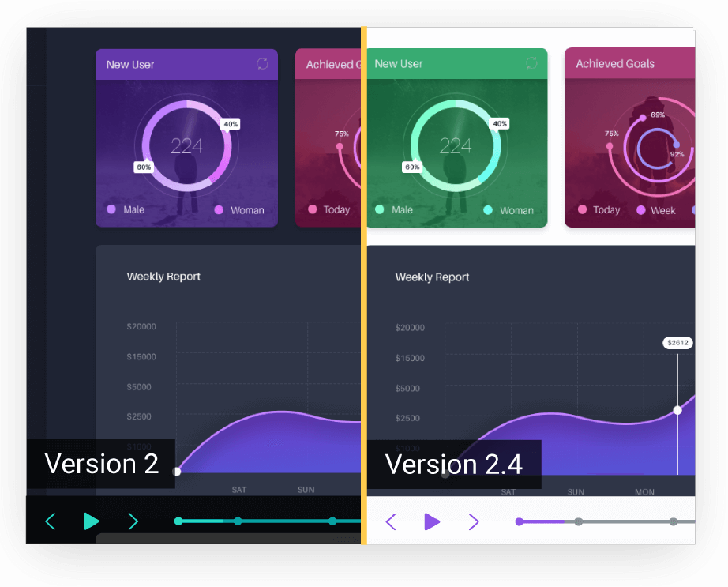Click 92% label in Achieved Goals chart

click(x=677, y=154)
